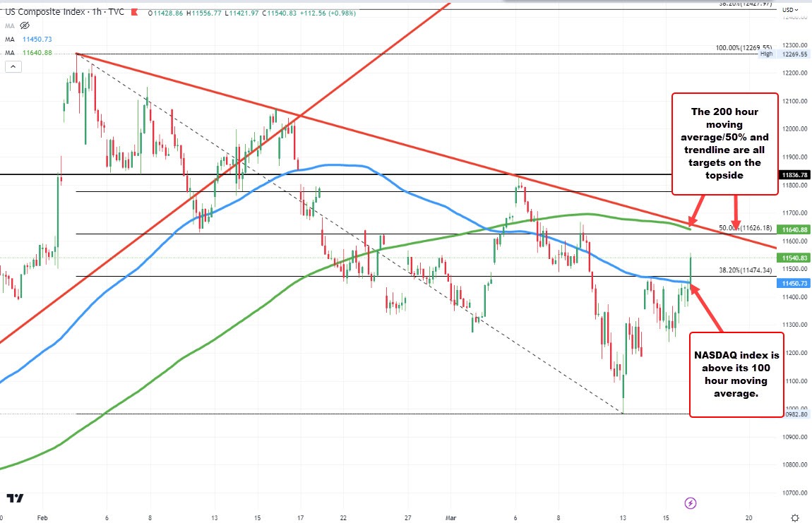Select the 38.20%(11474.34) Fibonacci level label

pos(745,270)
